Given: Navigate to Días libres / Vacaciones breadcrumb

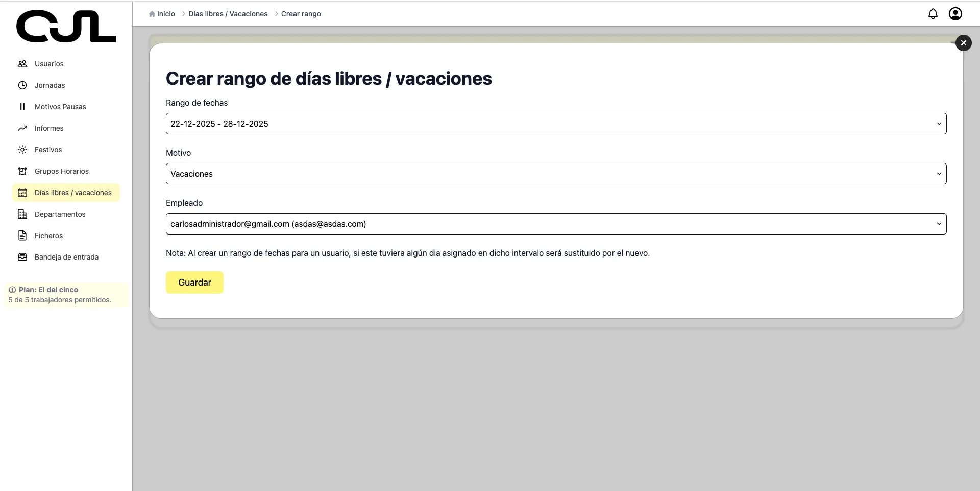Looking at the screenshot, I should click(228, 14).
